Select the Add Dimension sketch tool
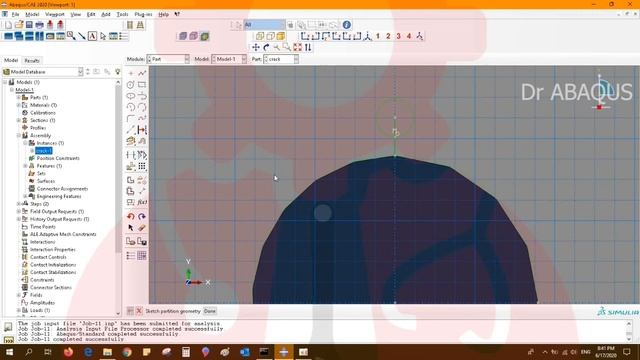 pos(142,130)
